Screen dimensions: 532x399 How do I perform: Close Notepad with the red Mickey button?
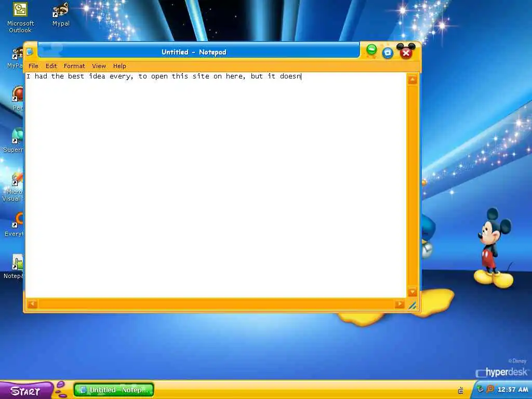click(406, 51)
